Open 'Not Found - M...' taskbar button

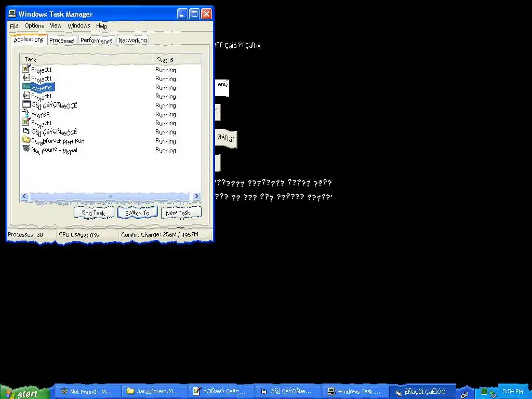87,392
